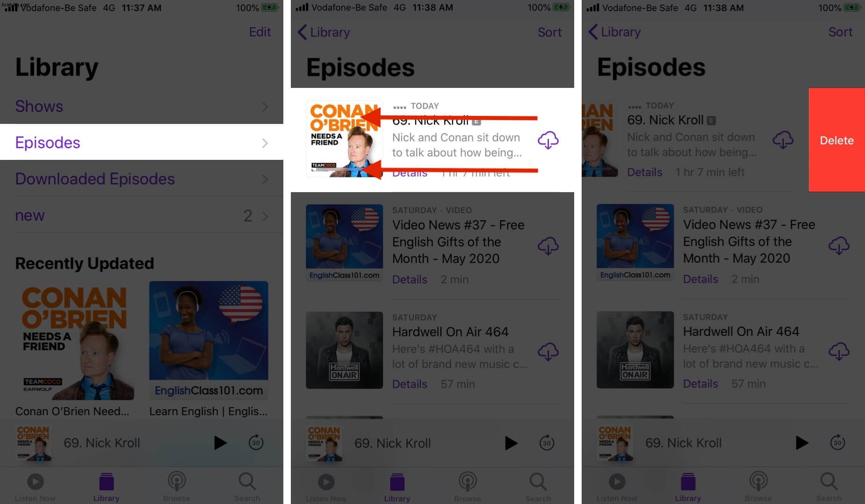Tap EnglishClass101 episode artwork in right screen

(635, 242)
